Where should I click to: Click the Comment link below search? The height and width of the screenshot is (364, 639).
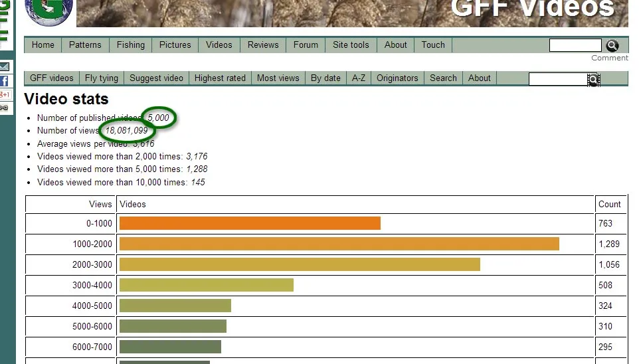(x=609, y=58)
